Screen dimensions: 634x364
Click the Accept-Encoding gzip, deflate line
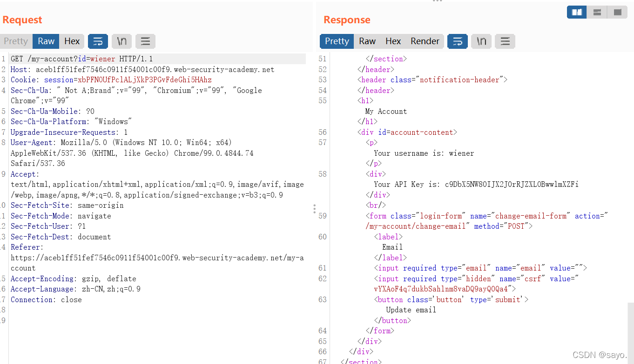click(74, 279)
